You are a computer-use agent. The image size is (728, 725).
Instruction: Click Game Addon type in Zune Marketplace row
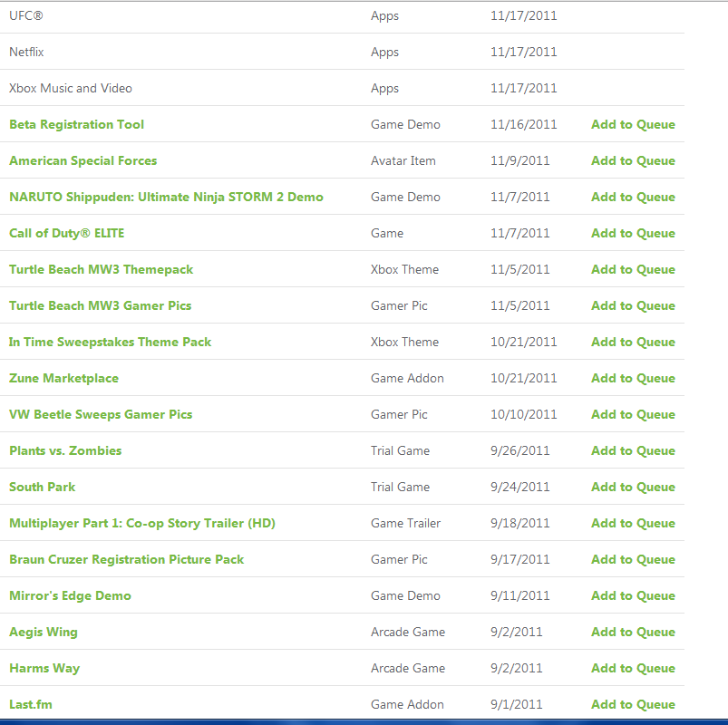[408, 378]
